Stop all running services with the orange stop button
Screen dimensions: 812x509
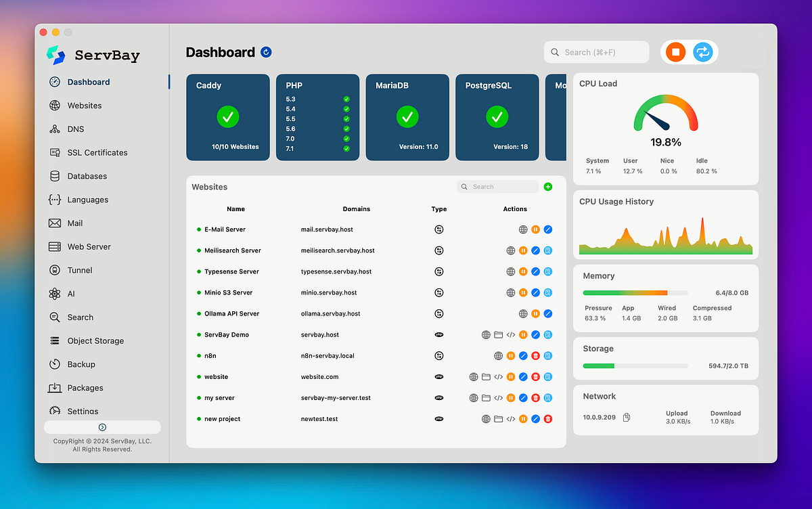tap(675, 51)
